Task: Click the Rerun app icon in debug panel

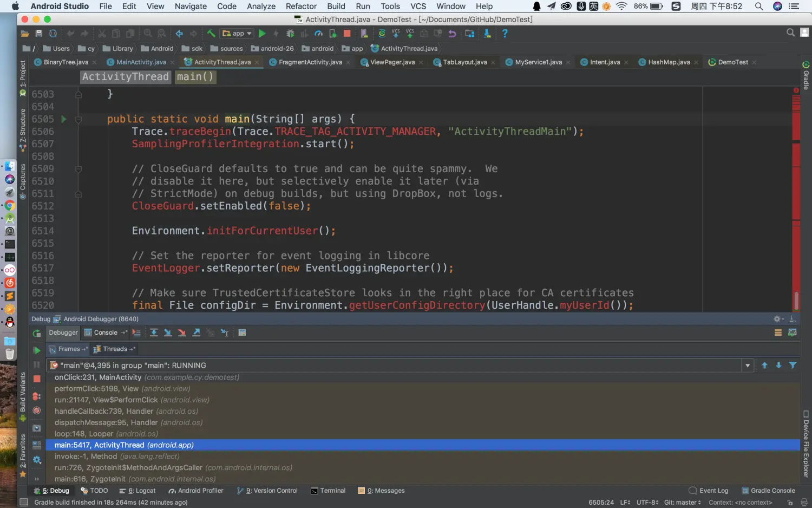Action: point(36,333)
